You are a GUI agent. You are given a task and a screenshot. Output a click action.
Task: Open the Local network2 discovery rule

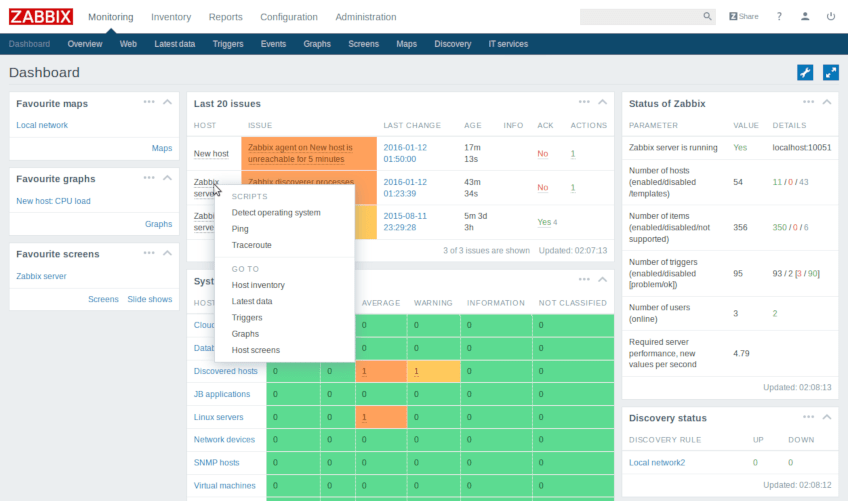[657, 463]
